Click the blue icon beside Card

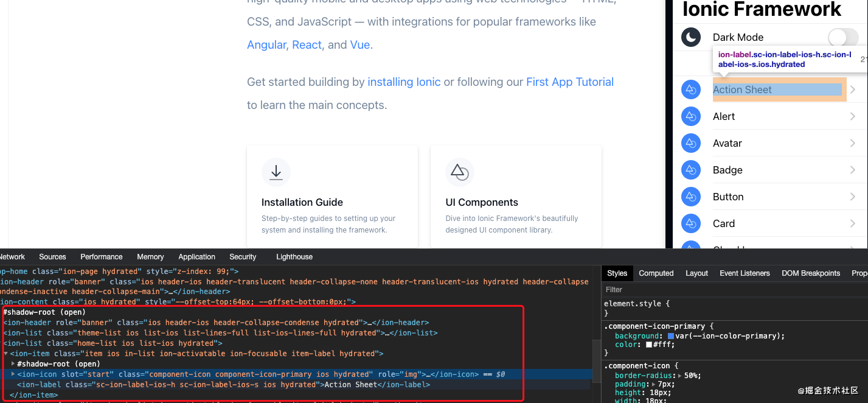point(691,223)
